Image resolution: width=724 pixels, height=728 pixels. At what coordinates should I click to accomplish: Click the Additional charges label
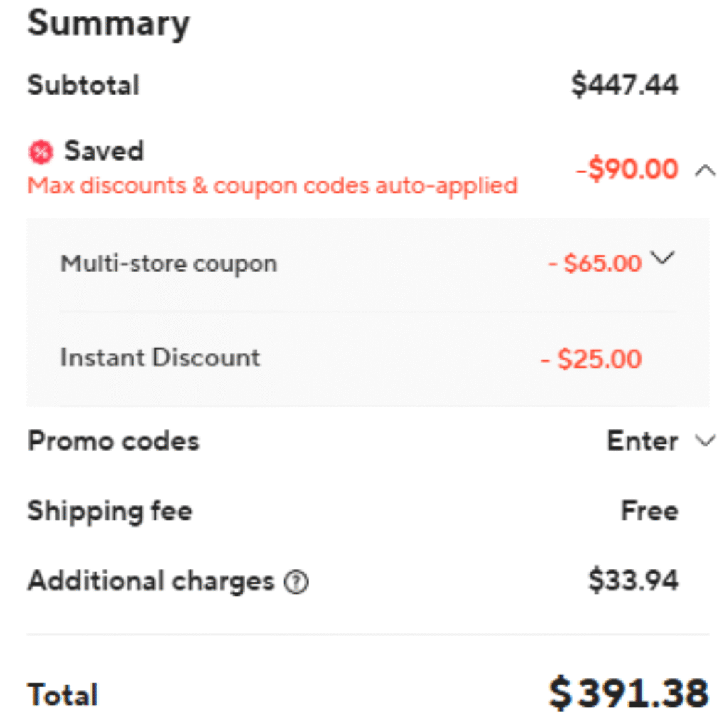(151, 582)
